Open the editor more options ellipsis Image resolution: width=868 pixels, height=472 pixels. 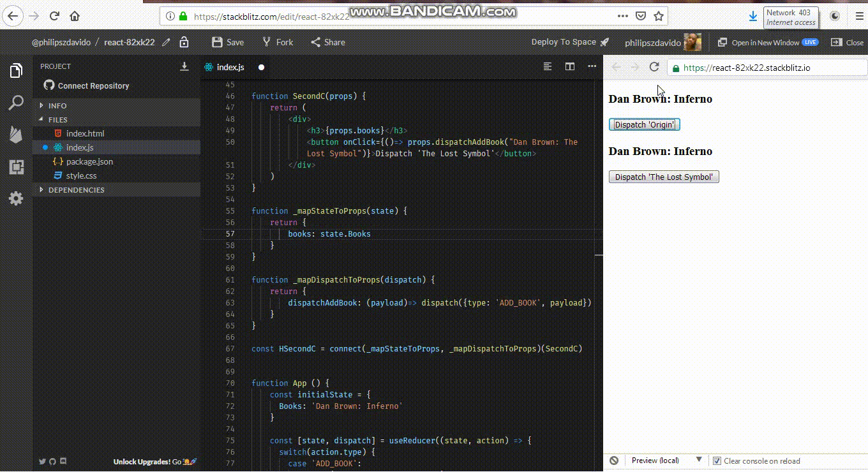click(592, 66)
